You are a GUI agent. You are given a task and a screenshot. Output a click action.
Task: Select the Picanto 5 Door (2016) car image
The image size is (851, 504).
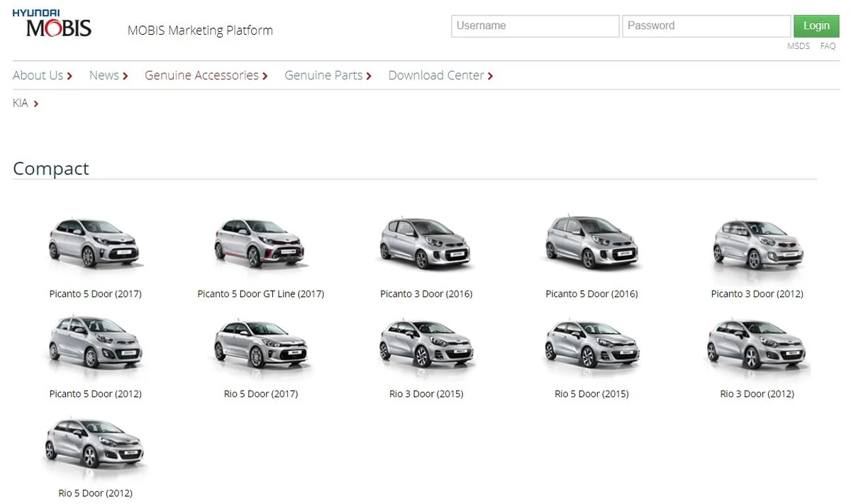click(591, 242)
